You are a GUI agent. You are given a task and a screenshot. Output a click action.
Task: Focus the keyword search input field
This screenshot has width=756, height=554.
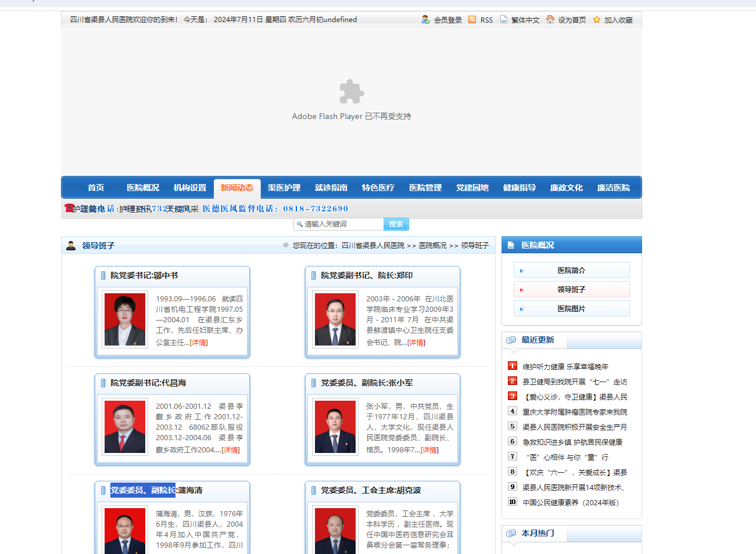(339, 224)
